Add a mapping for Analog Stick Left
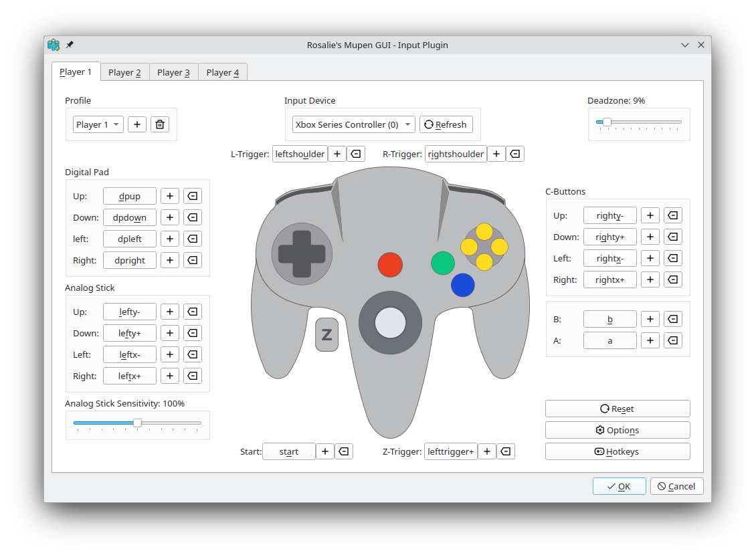The width and height of the screenshot is (756, 555). [x=170, y=354]
